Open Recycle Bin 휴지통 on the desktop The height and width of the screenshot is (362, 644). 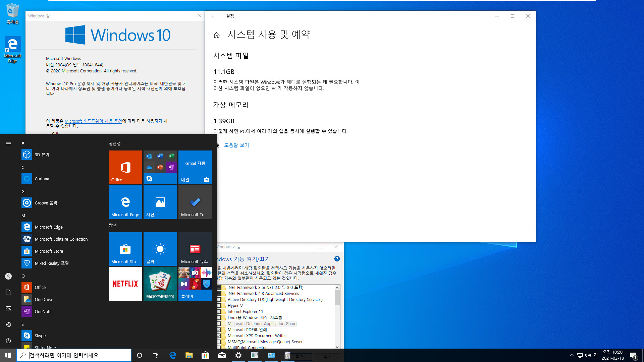tap(12, 14)
